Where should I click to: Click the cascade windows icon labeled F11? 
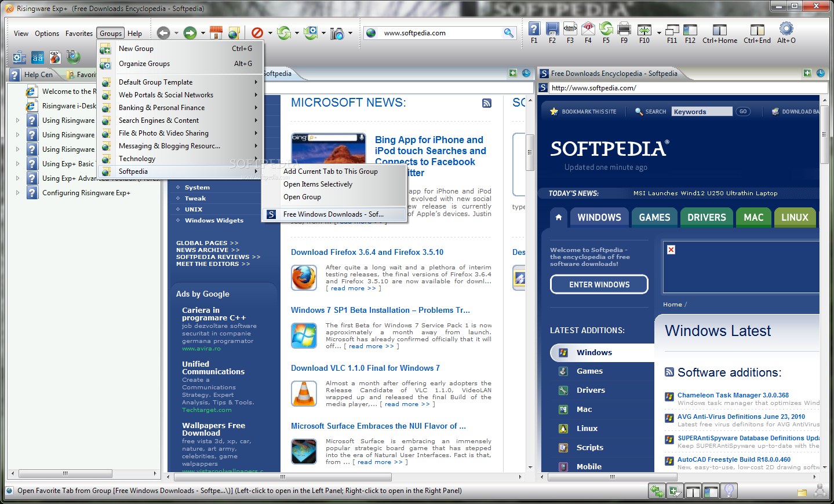672,30
